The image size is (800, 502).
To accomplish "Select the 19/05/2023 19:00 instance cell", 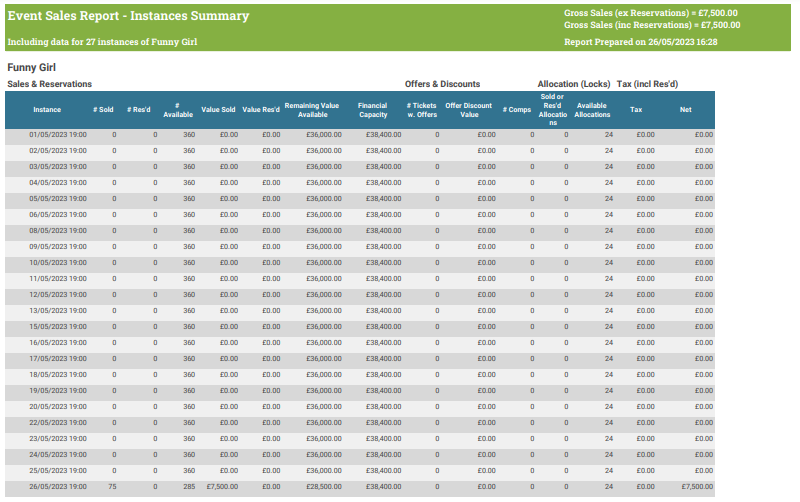I will [x=58, y=391].
